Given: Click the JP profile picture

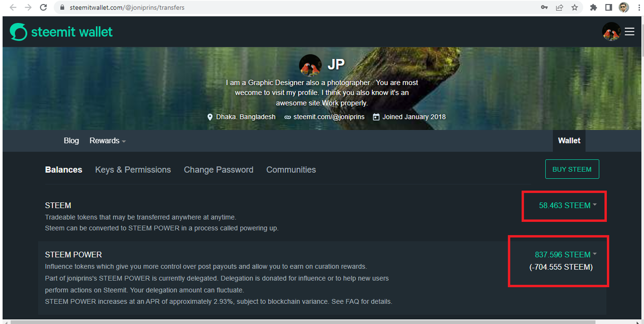Looking at the screenshot, I should 310,65.
